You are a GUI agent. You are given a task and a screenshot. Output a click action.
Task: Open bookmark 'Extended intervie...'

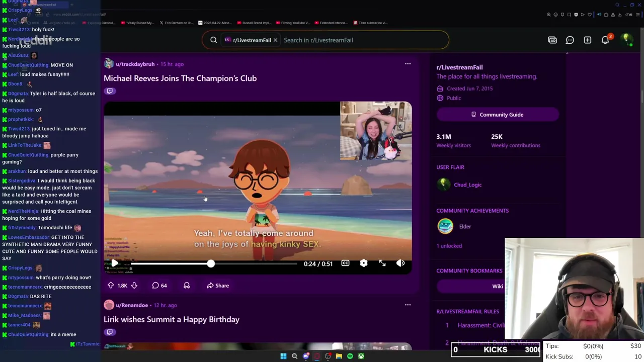[x=332, y=23]
